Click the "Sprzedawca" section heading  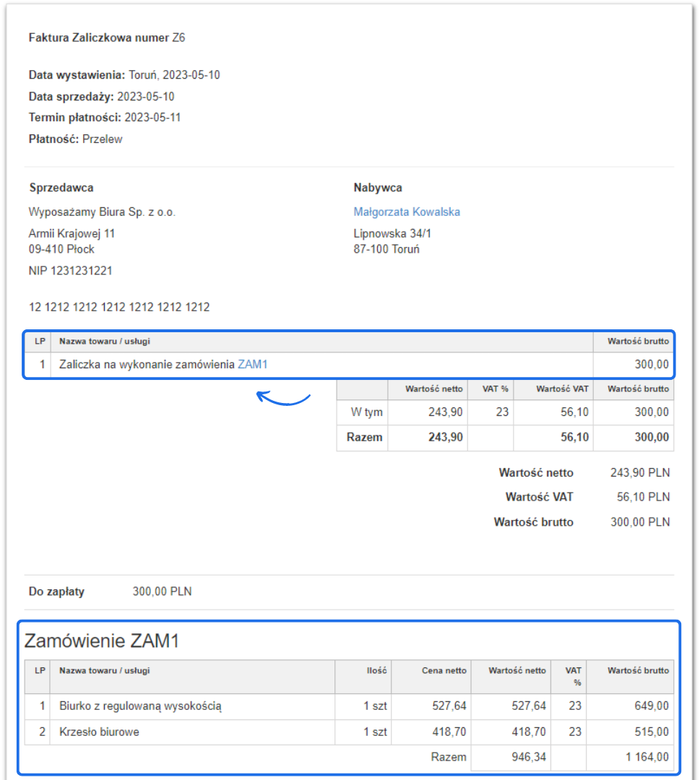[x=61, y=188]
